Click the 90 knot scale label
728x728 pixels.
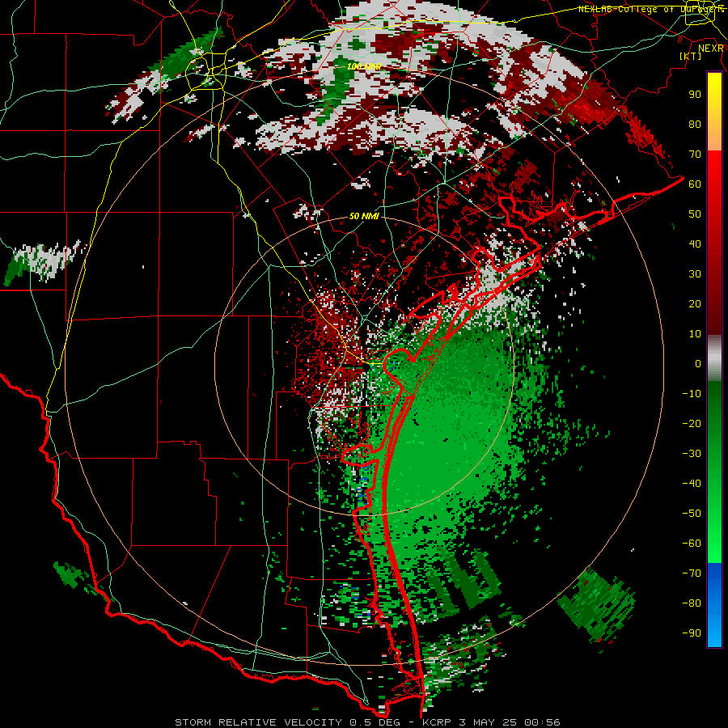(695, 95)
